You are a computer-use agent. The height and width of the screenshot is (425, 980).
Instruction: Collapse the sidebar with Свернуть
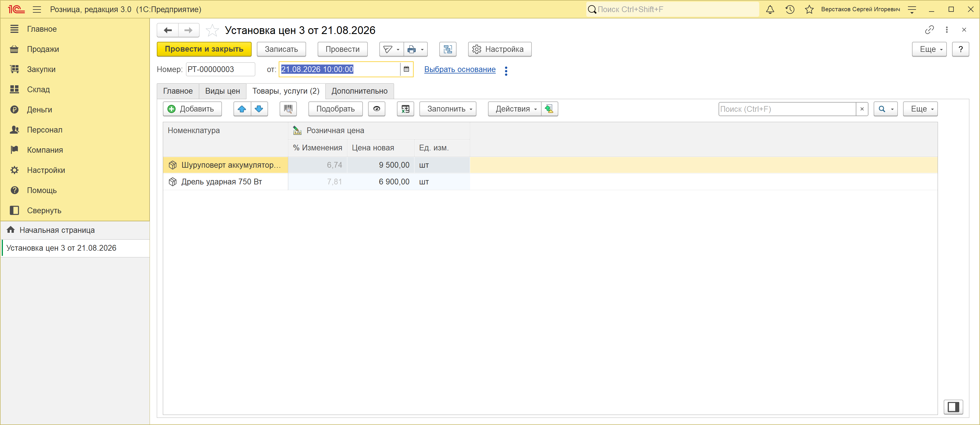(75, 210)
